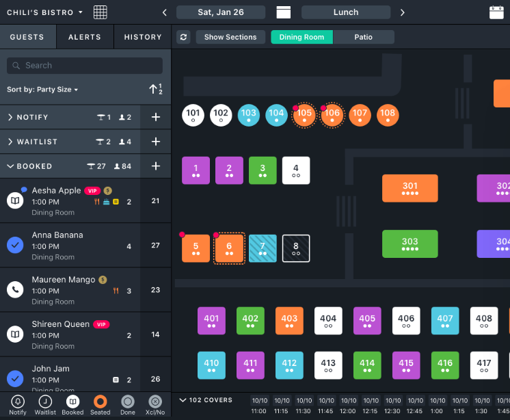The width and height of the screenshot is (510, 420).
Task: Open the Chili's Bistro venue dropdown
Action: [44, 12]
